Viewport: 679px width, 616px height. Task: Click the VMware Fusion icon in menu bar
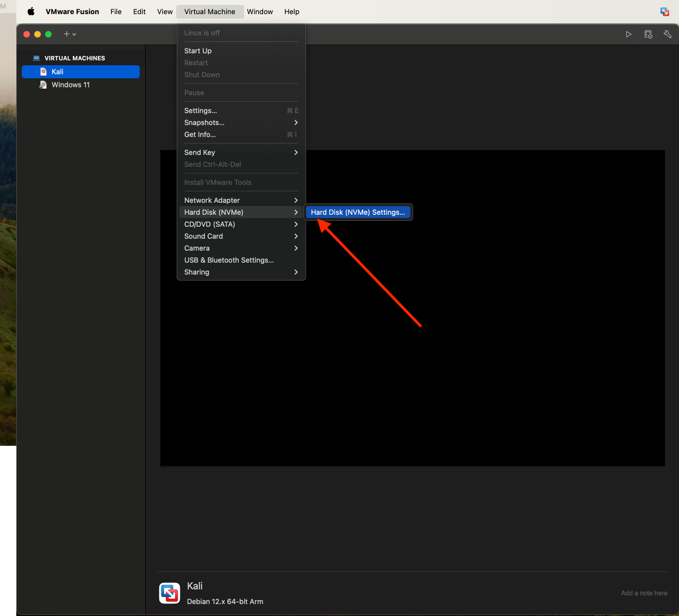[664, 11]
